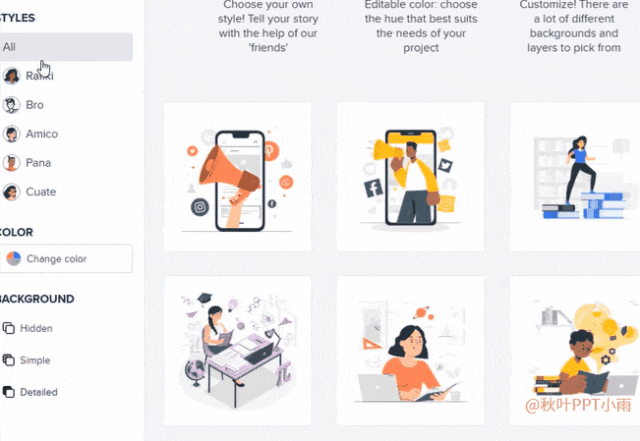Viewport: 640px width, 441px height.
Task: Select the Bro style avatar icon
Action: click(x=11, y=105)
